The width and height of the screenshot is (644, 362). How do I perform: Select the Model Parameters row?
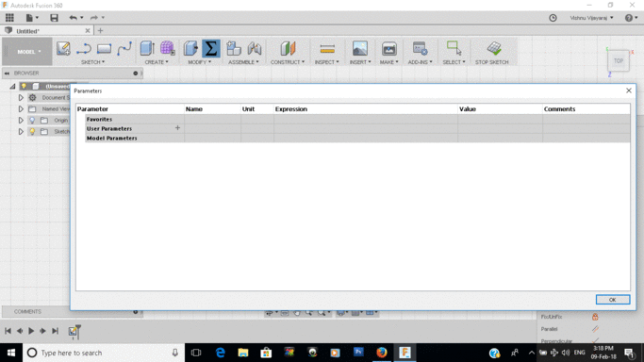[x=357, y=138]
